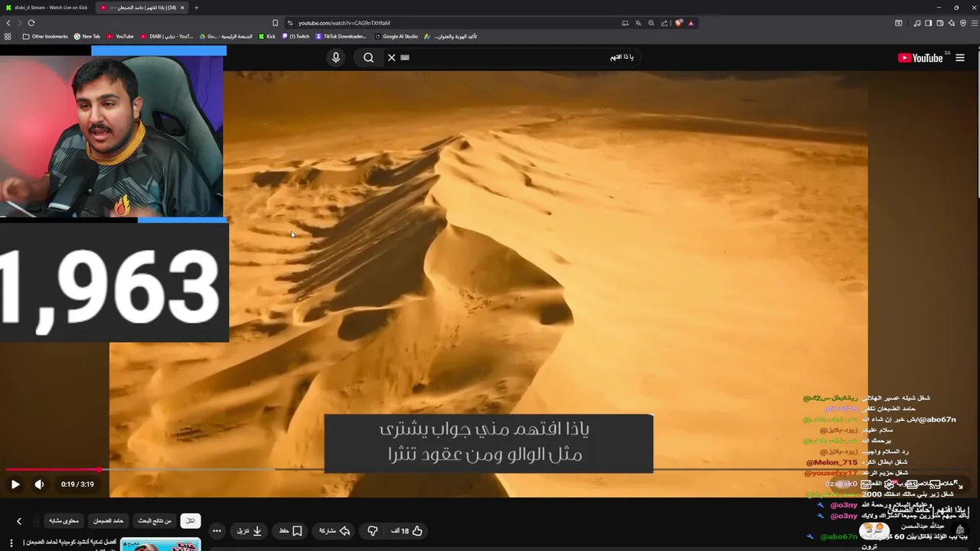The height and width of the screenshot is (551, 980).
Task: Select the محتوى مشابه chip
Action: click(64, 521)
